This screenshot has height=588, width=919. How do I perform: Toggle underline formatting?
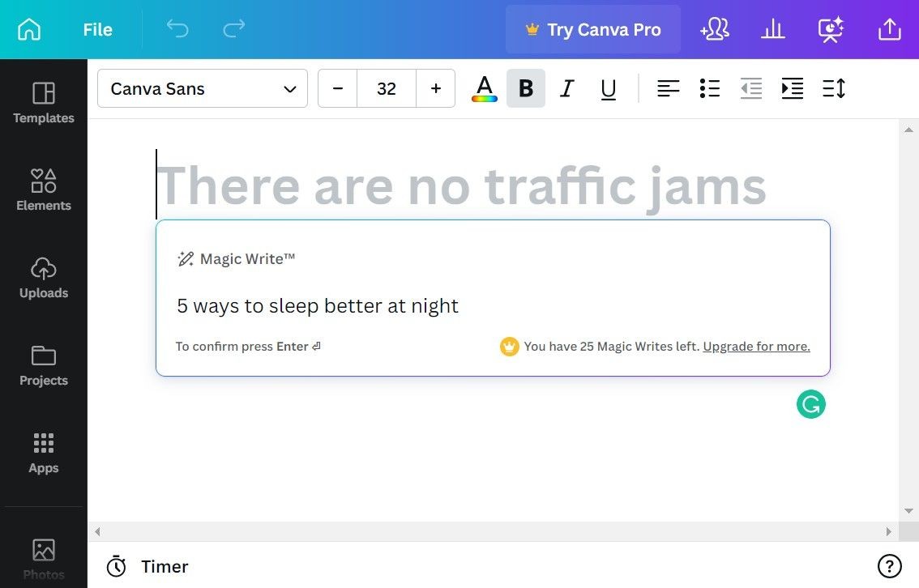pyautogui.click(x=609, y=88)
